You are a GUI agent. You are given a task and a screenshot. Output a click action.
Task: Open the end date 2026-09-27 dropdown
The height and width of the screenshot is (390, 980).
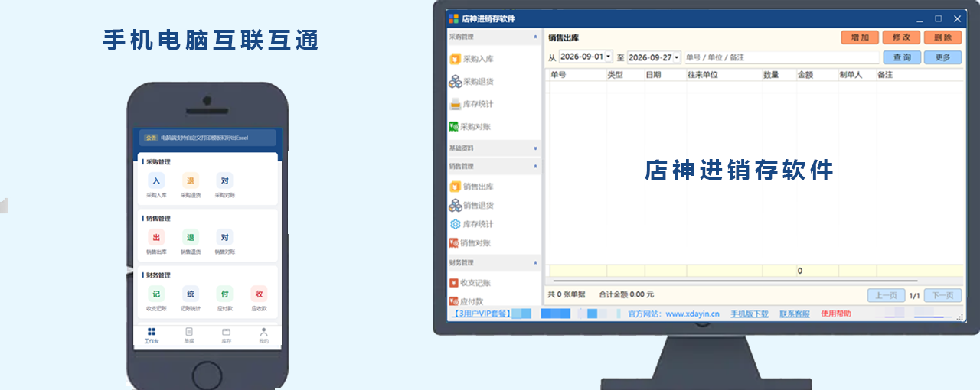coord(677,57)
